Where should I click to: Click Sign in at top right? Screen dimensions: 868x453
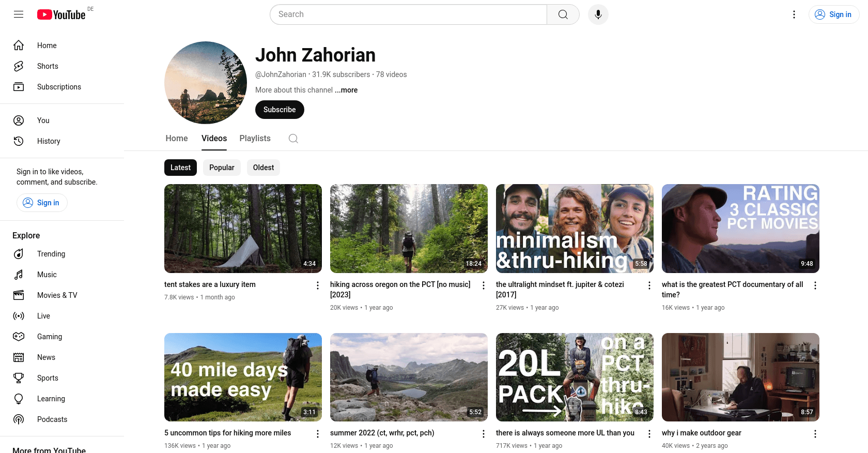click(x=834, y=14)
